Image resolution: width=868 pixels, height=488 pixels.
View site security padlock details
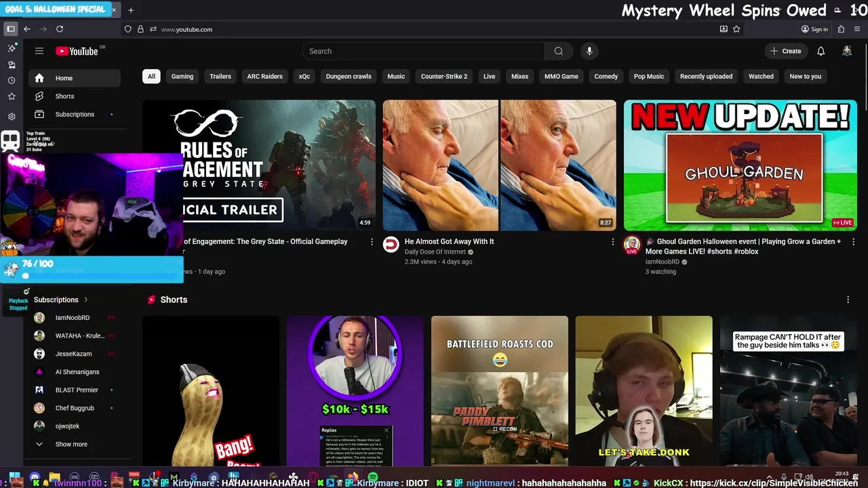(140, 29)
